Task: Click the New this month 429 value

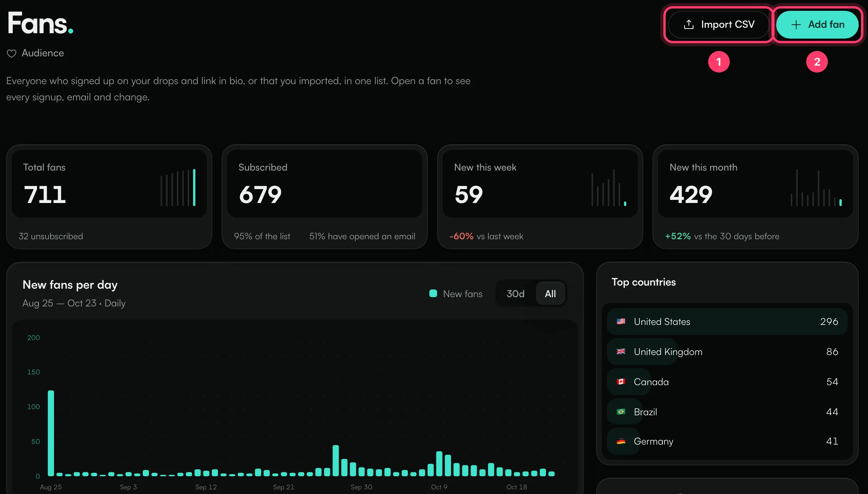Action: point(691,195)
